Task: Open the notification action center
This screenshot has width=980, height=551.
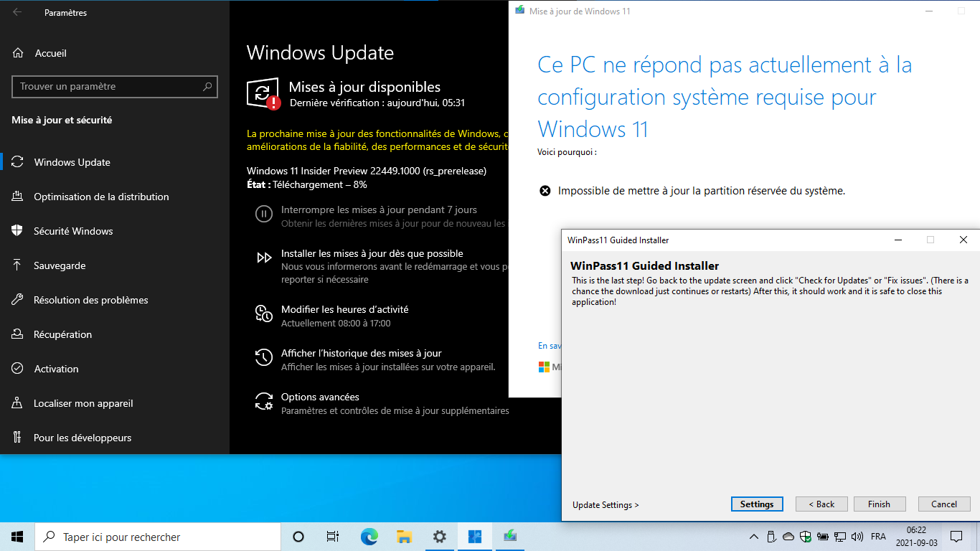Action: tap(956, 537)
